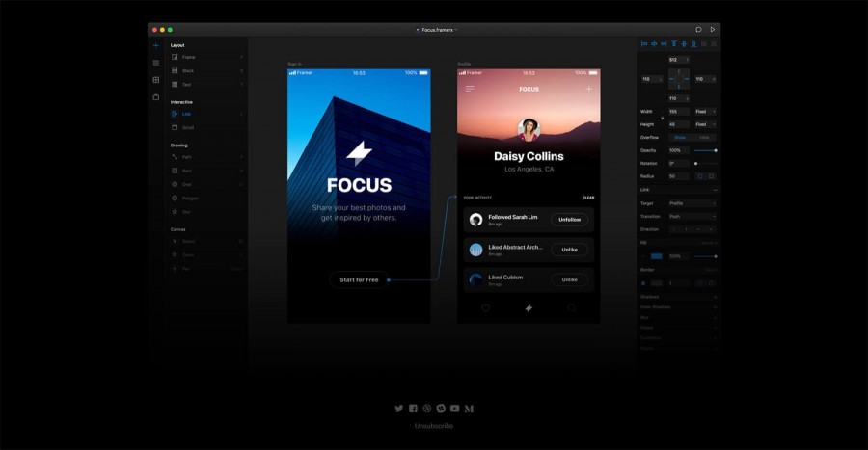
Task: Click the preview play button
Action: 713,30
